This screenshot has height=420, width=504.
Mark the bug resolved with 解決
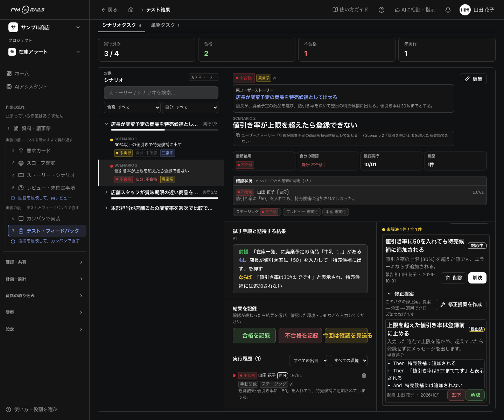click(477, 278)
